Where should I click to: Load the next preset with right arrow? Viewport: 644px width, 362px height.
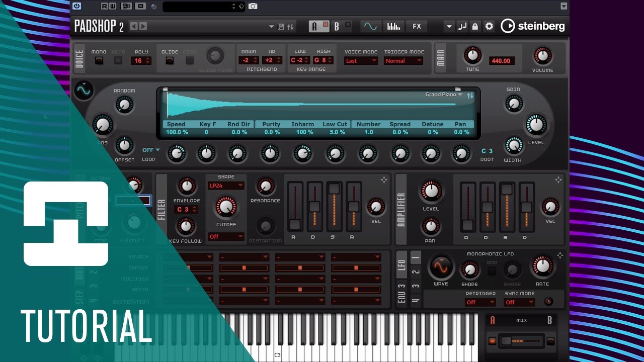point(143,26)
